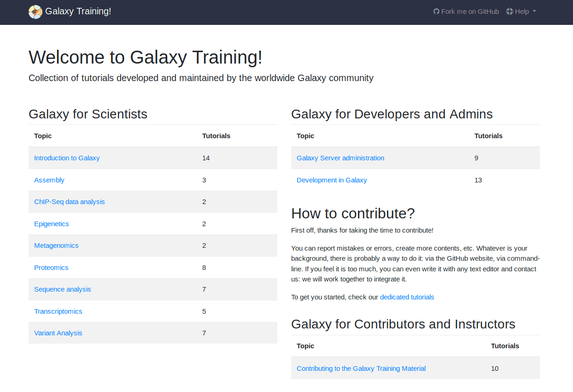Open the 'Epigenetics' tutorials page
Viewport: 573px width, 392px height.
[51, 223]
